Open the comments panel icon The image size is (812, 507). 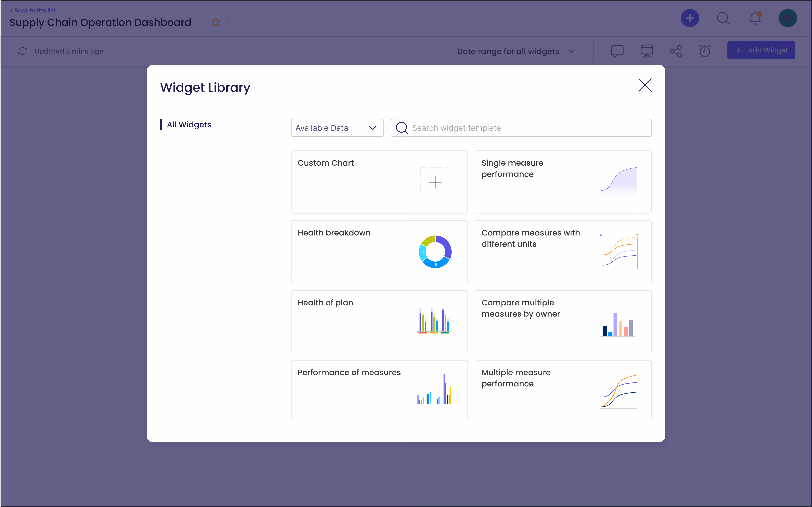pyautogui.click(x=617, y=51)
